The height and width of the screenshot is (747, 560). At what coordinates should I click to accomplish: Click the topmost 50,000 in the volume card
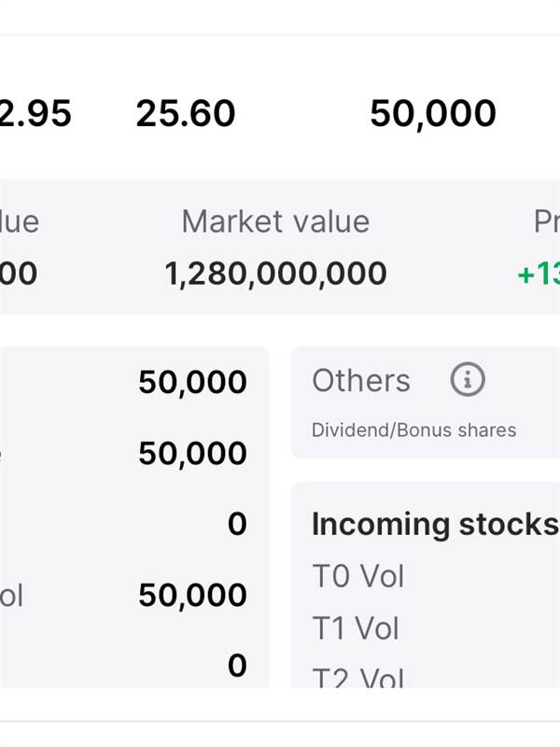(192, 382)
